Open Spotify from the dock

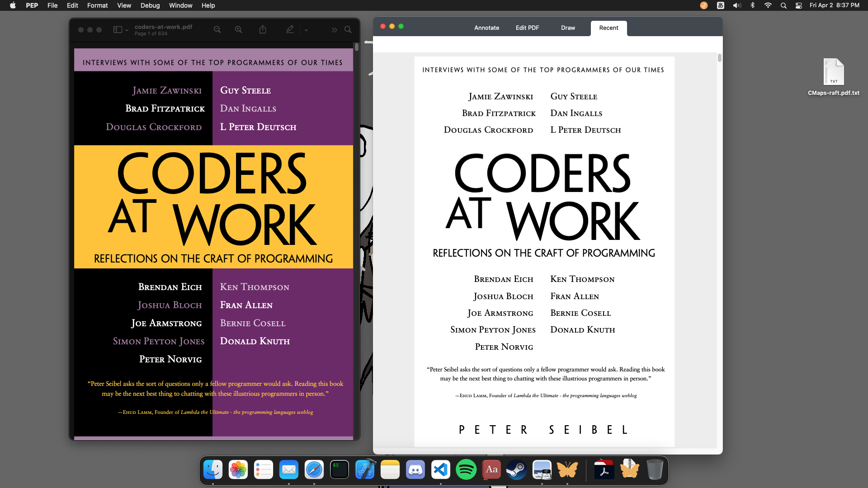(466, 470)
